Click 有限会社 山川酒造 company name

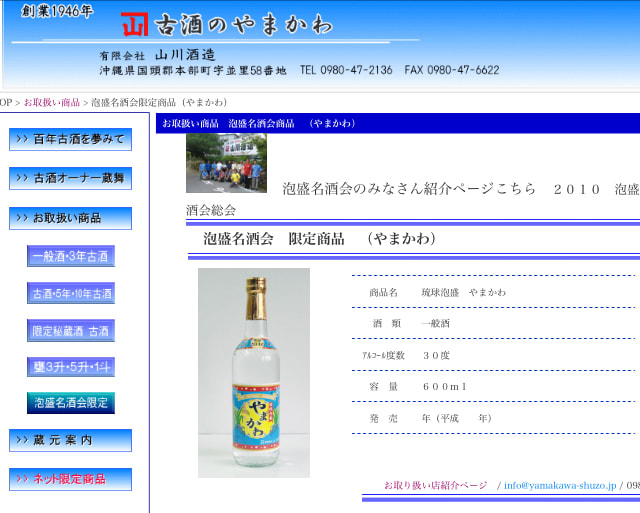pos(158,55)
